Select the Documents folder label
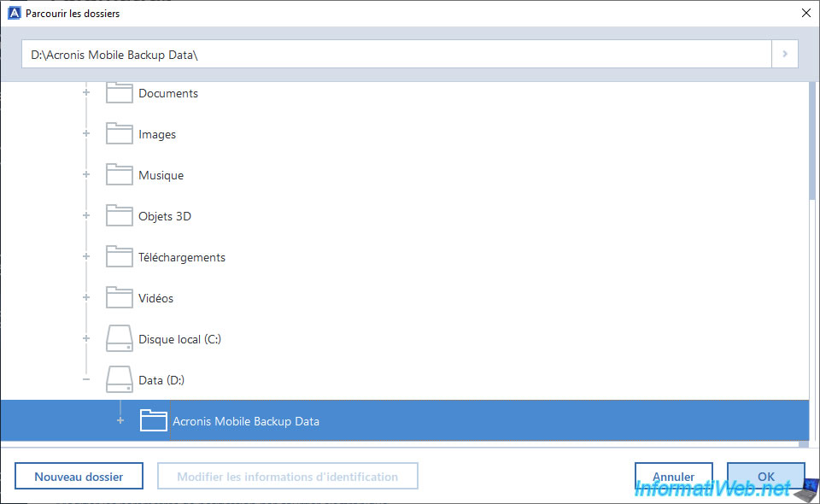Image resolution: width=820 pixels, height=504 pixels. pos(168,94)
